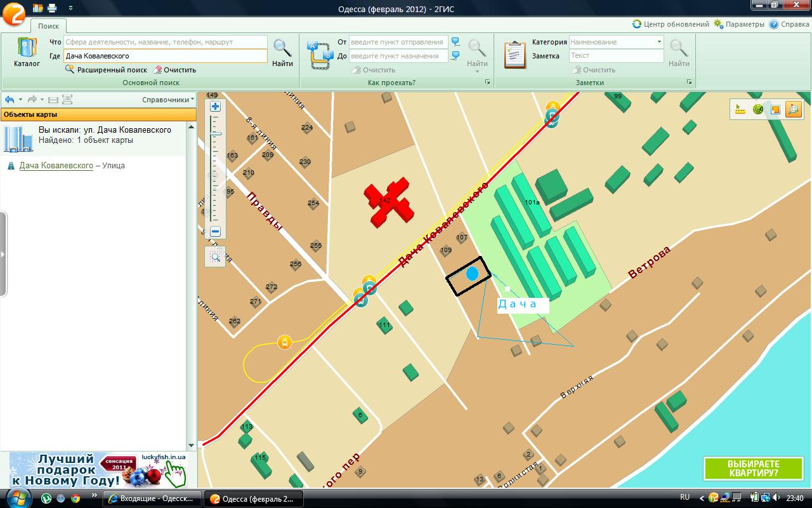812x508 pixels.
Task: Click the 23:40 system clock
Action: (796, 498)
